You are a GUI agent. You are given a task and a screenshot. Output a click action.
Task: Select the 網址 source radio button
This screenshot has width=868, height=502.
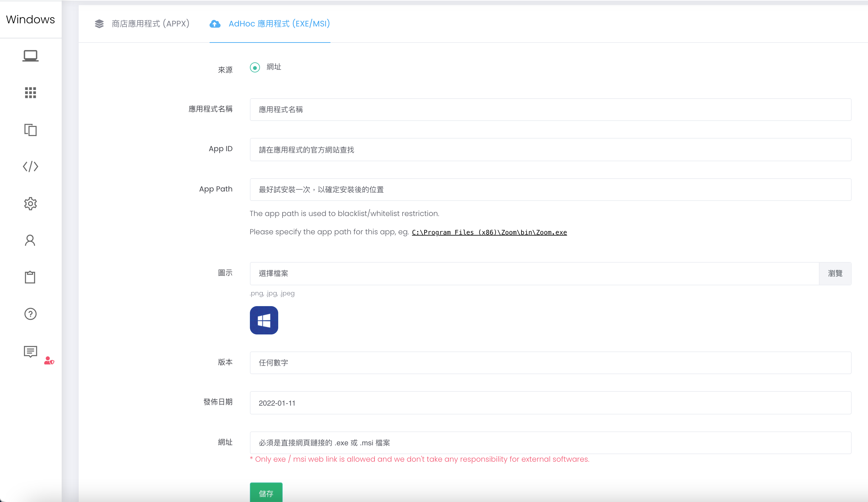(x=255, y=67)
